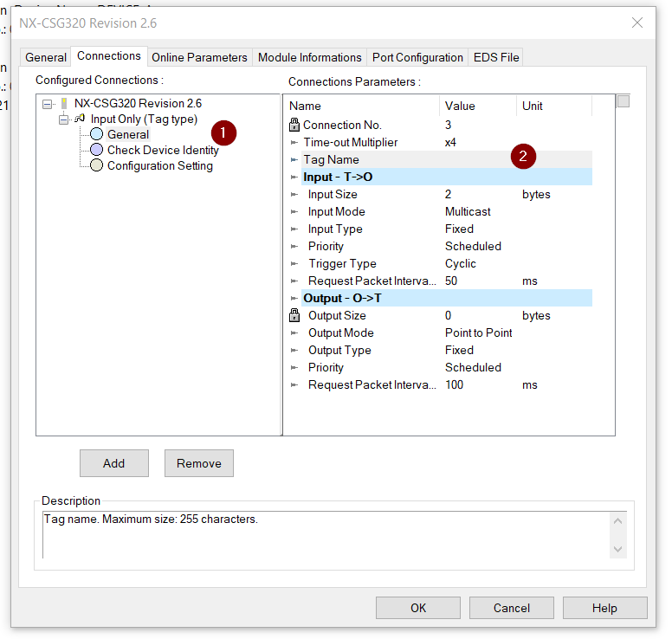Image resolution: width=672 pixels, height=639 pixels.
Task: Click the lock icon beside Output Size
Action: coord(294,315)
